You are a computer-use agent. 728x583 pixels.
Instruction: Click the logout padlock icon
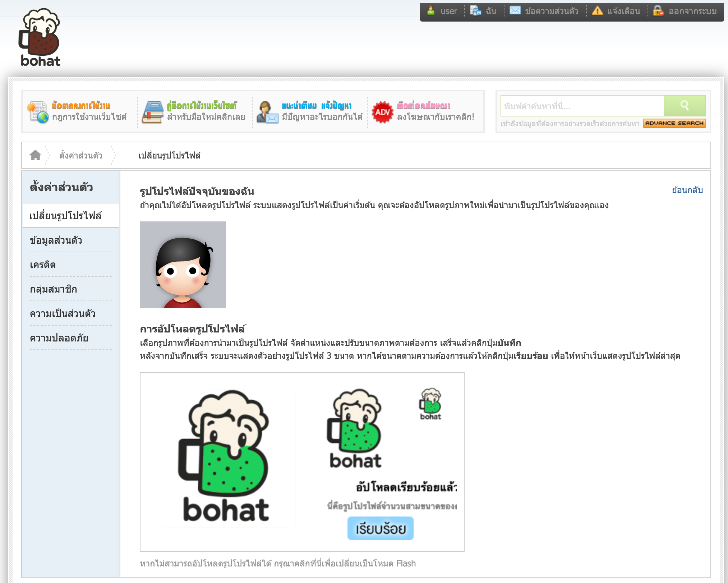tap(658, 11)
